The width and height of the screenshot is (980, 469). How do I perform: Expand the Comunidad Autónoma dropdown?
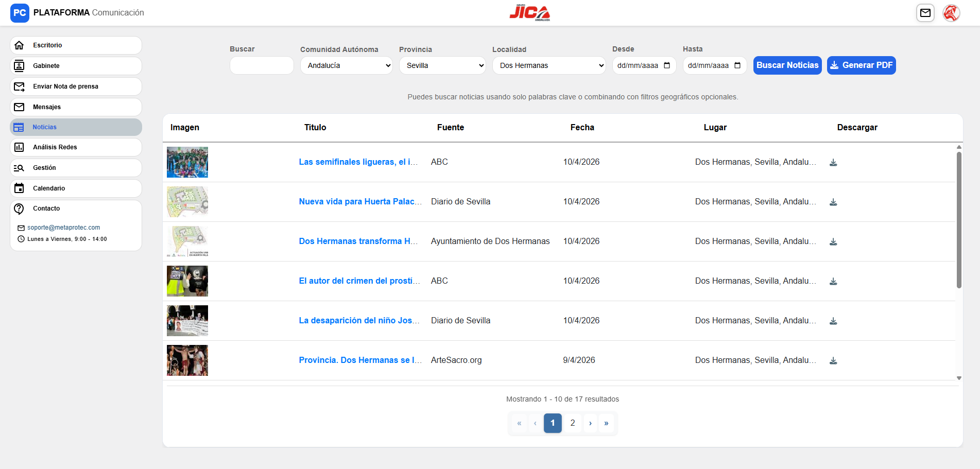(346, 65)
